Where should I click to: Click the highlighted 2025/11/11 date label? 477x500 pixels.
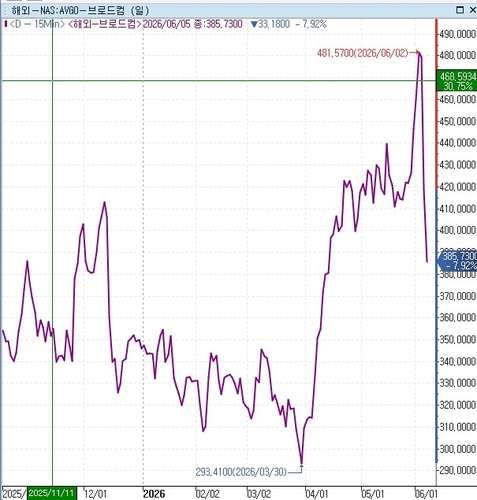[52, 493]
